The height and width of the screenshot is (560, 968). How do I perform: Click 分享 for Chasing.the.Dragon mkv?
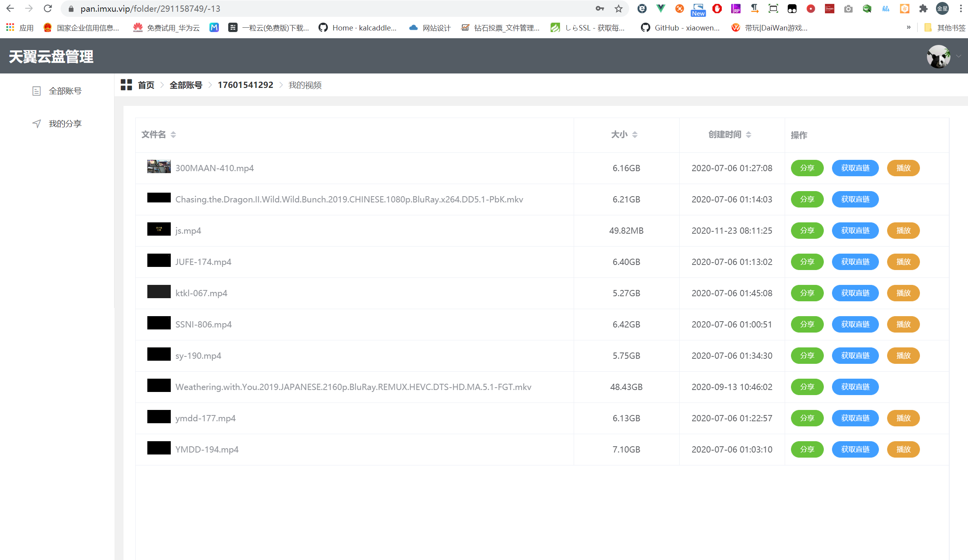click(x=807, y=199)
